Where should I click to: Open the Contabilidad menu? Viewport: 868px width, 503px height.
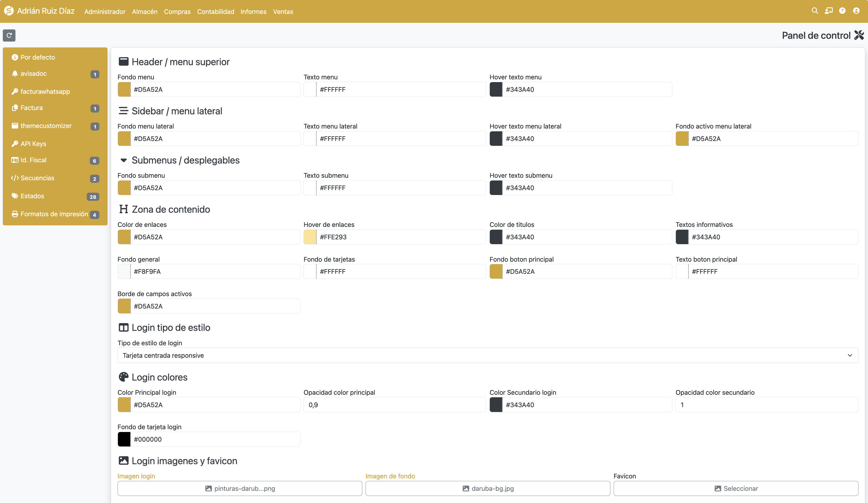[x=216, y=12]
